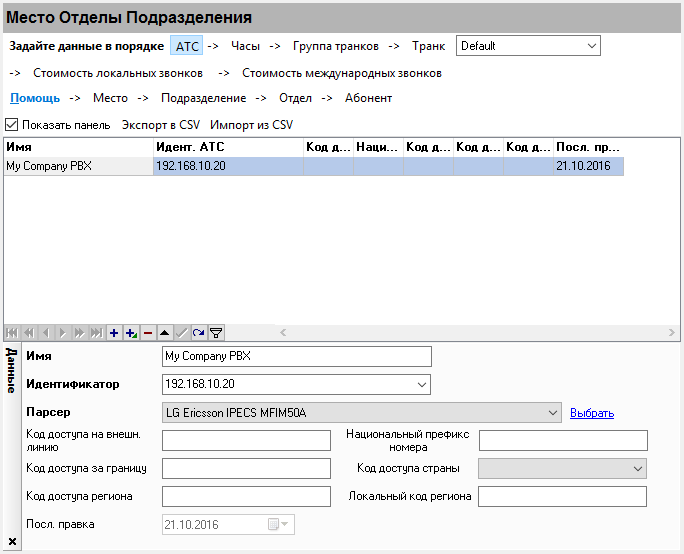The width and height of the screenshot is (684, 554).
Task: Toggle the Показать панель checkbox
Action: pyautogui.click(x=11, y=125)
